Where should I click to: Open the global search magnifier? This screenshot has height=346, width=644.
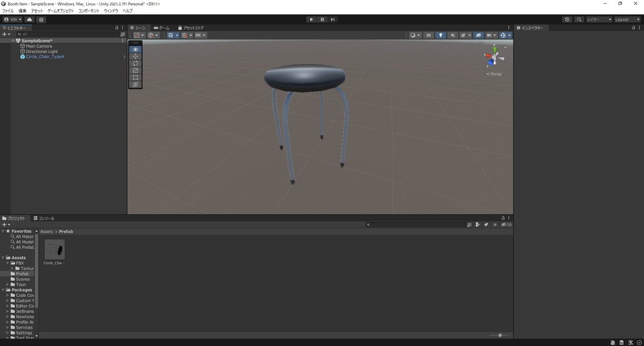tap(579, 20)
